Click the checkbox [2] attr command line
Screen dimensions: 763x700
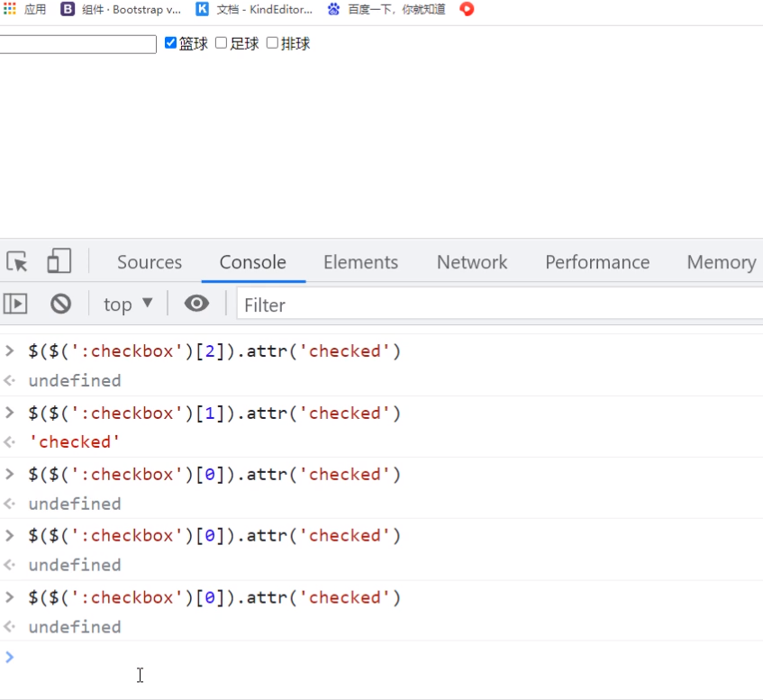coord(214,351)
